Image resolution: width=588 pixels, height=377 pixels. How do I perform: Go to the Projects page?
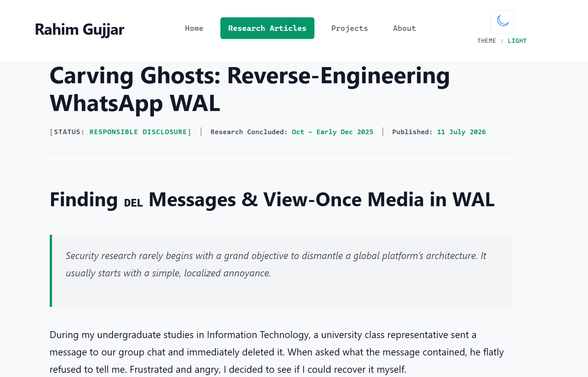tap(349, 28)
